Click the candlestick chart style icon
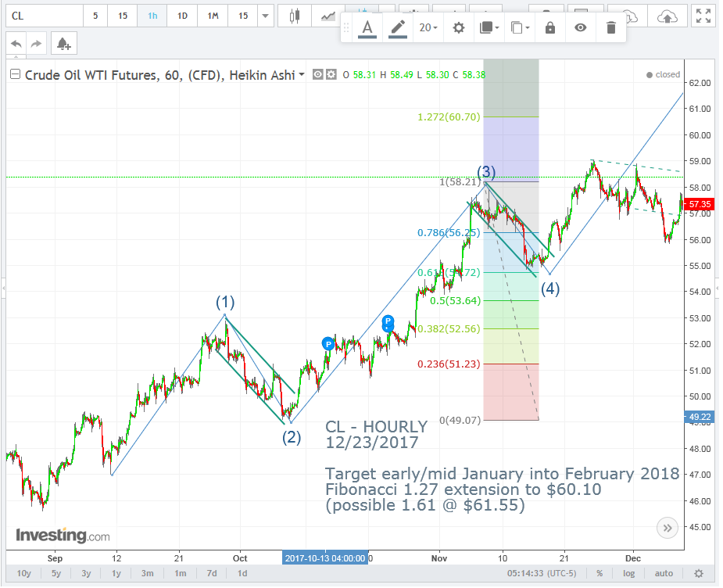 point(294,16)
